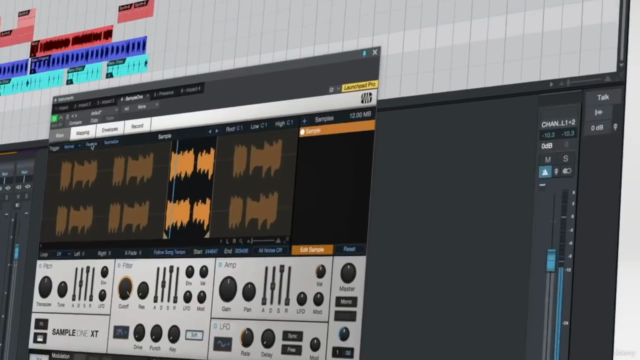Image resolution: width=640 pixels, height=360 pixels.
Task: Click the Filter Cutoff knob
Action: tap(125, 288)
